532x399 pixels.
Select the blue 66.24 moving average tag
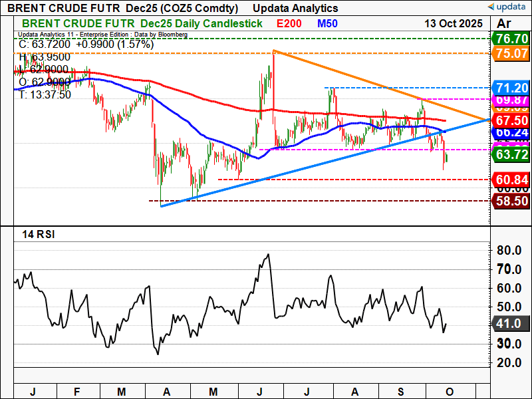point(512,132)
